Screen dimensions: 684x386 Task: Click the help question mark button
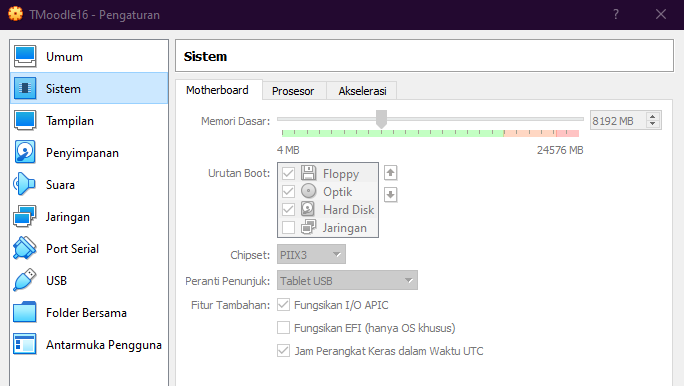click(616, 14)
